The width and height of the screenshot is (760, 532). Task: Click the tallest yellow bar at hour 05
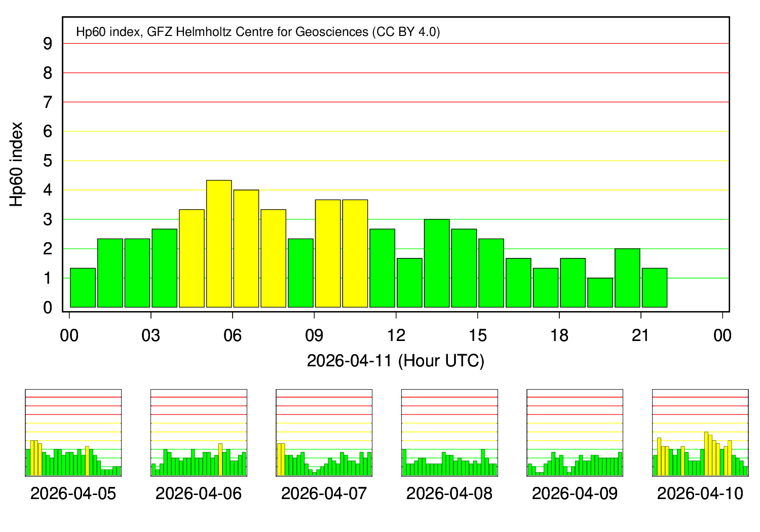[219, 244]
